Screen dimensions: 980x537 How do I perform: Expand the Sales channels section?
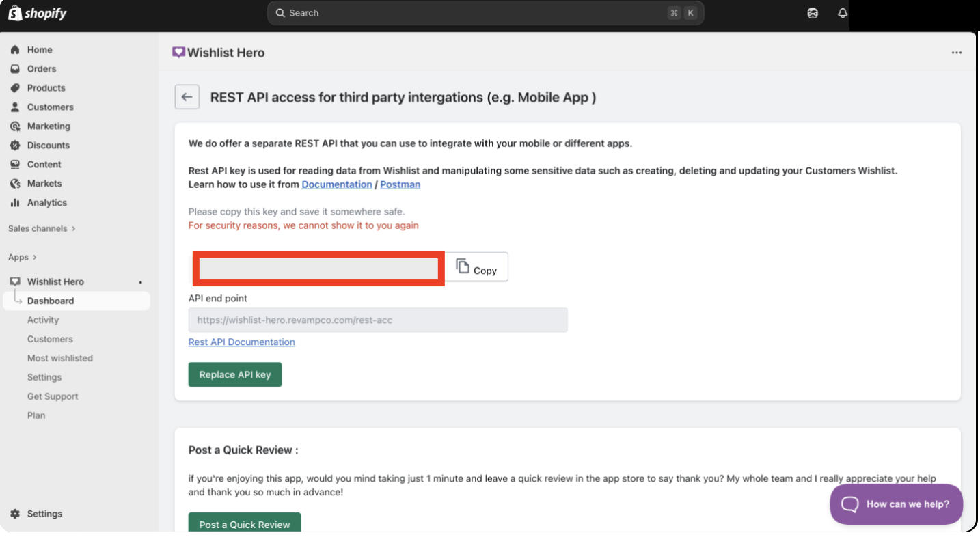tap(41, 228)
